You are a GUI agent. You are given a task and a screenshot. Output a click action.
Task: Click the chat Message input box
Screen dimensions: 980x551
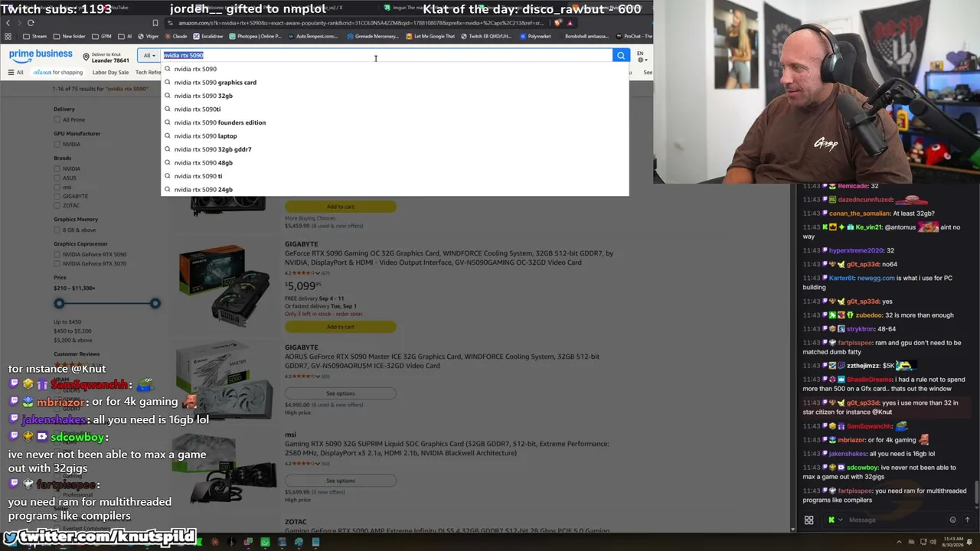(894, 520)
